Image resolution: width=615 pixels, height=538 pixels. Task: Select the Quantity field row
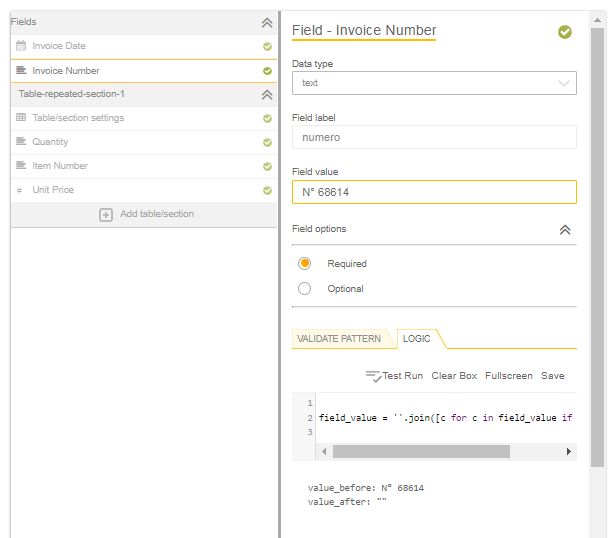144,142
